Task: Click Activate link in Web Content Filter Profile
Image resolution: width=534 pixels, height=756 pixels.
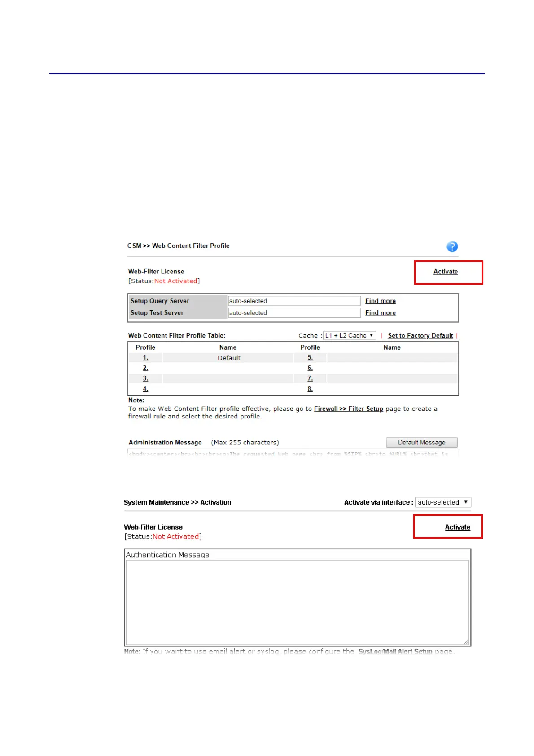Action: (x=446, y=272)
